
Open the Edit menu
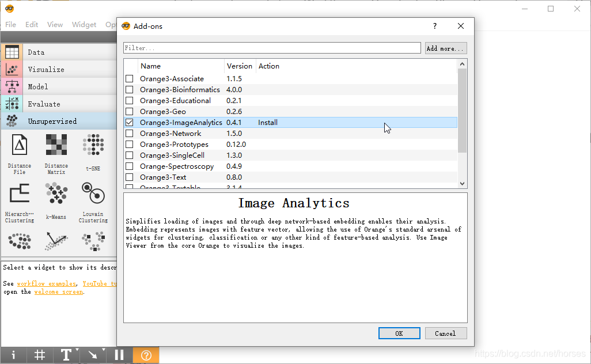tap(32, 25)
